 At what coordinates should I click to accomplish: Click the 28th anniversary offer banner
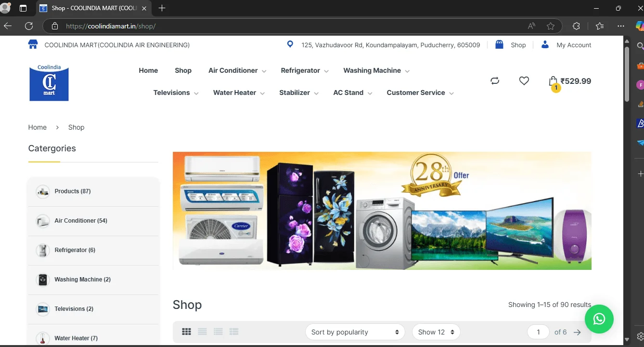pyautogui.click(x=382, y=211)
